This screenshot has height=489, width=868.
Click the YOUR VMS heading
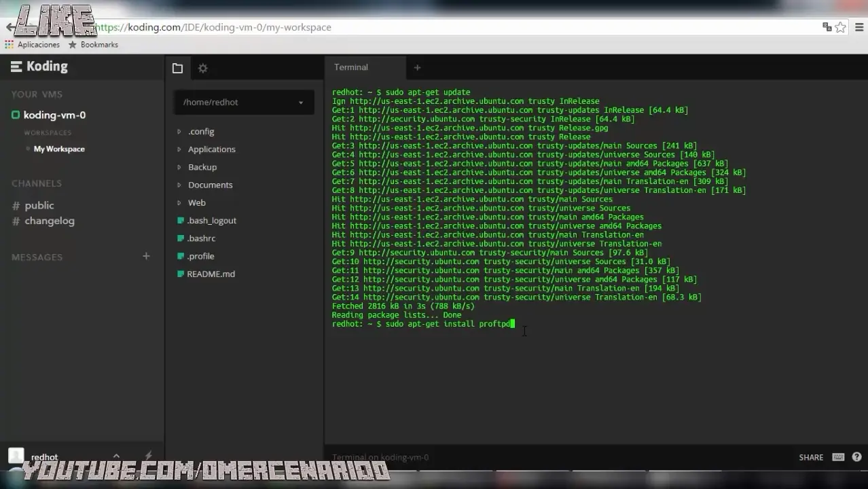[x=37, y=94]
